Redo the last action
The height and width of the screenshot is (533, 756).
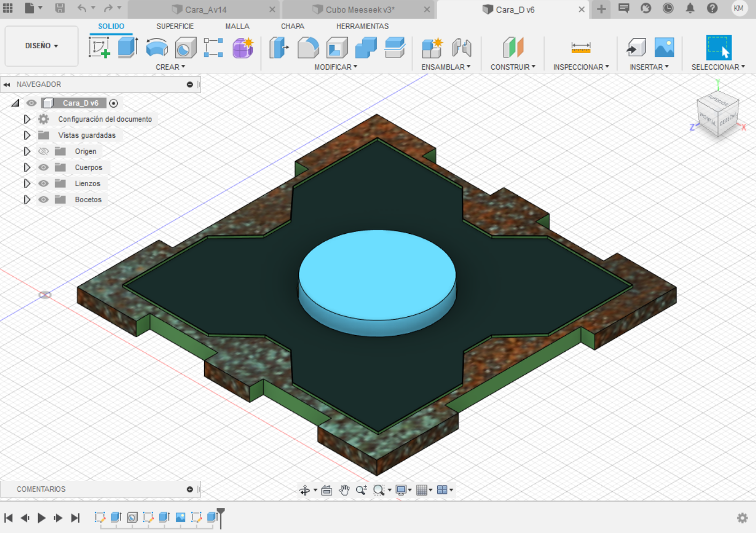[x=108, y=8]
